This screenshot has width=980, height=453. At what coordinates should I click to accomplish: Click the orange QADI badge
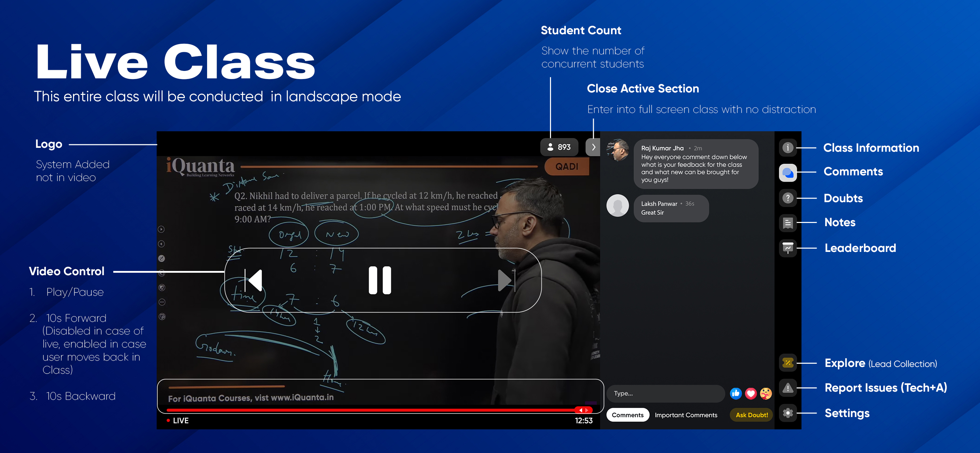coord(567,167)
